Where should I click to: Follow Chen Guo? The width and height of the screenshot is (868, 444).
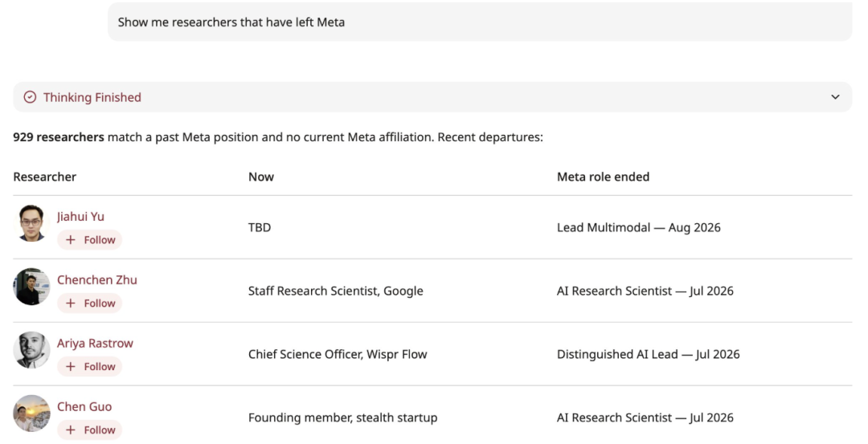point(90,430)
